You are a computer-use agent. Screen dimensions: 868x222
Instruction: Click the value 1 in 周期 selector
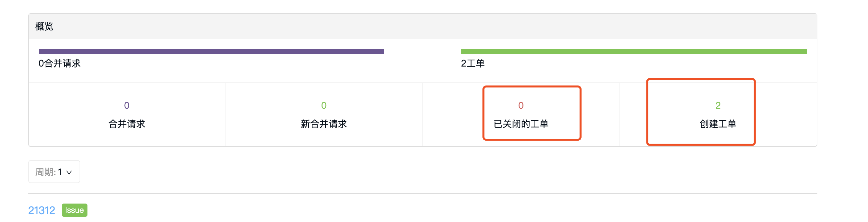tap(60, 172)
